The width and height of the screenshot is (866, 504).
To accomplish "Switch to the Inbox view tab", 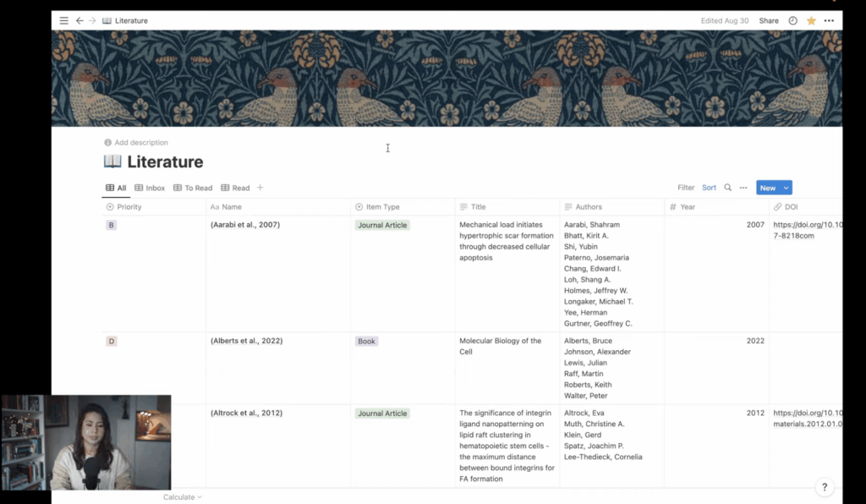I will click(x=150, y=188).
